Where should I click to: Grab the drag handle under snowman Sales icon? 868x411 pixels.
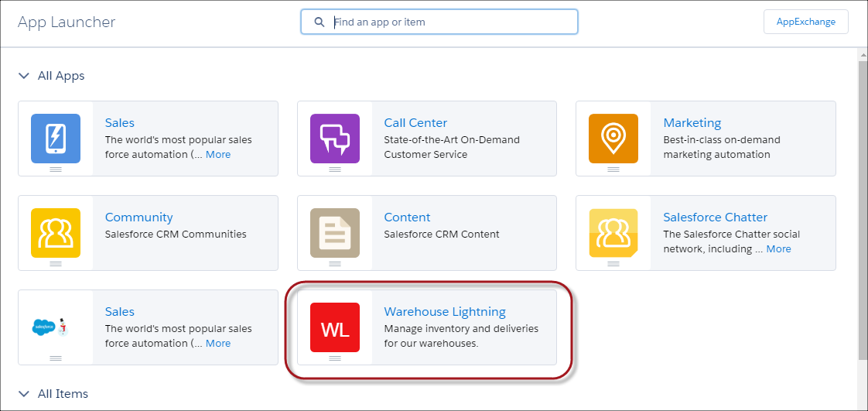[x=56, y=358]
